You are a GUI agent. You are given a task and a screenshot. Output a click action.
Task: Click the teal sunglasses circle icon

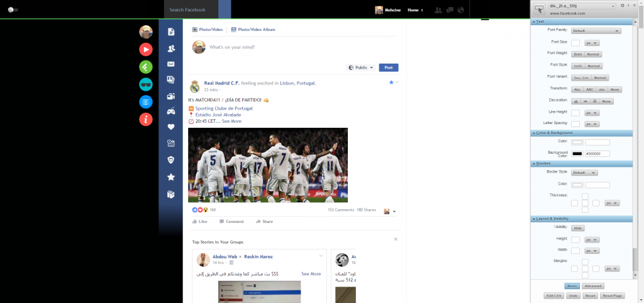[146, 84]
